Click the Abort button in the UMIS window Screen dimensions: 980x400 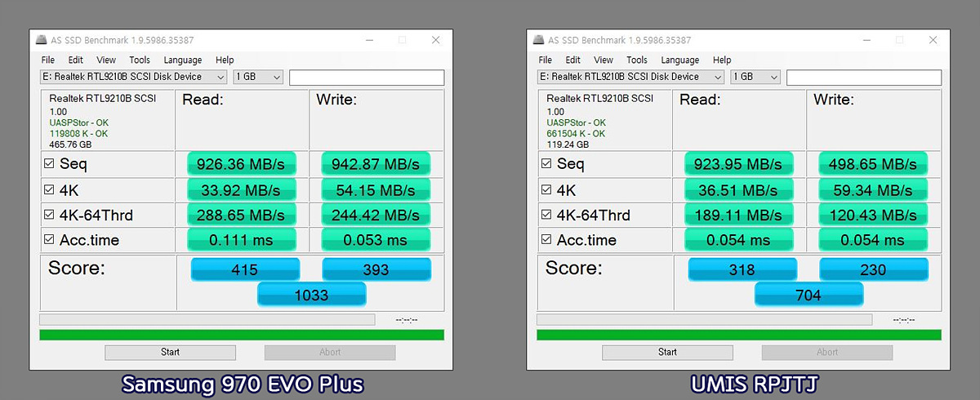coord(827,353)
